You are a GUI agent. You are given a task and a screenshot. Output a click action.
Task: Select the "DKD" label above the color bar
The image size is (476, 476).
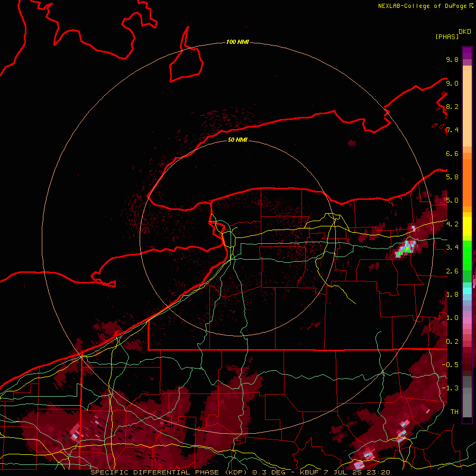[x=465, y=32]
